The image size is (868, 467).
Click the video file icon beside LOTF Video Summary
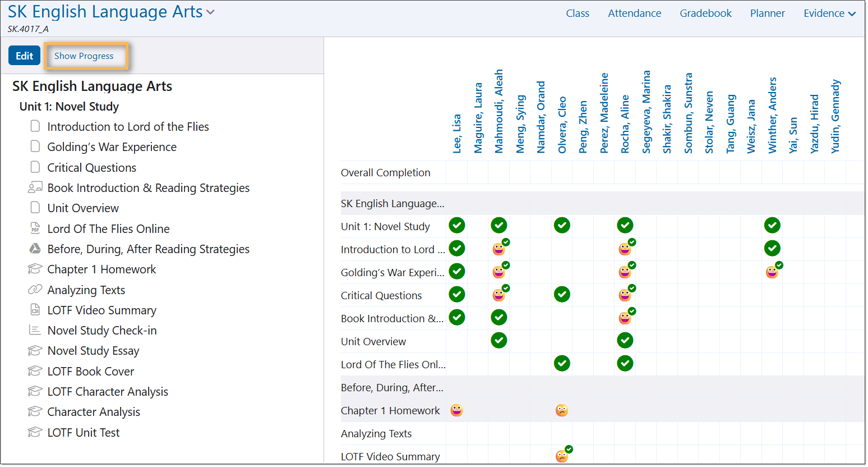click(35, 309)
